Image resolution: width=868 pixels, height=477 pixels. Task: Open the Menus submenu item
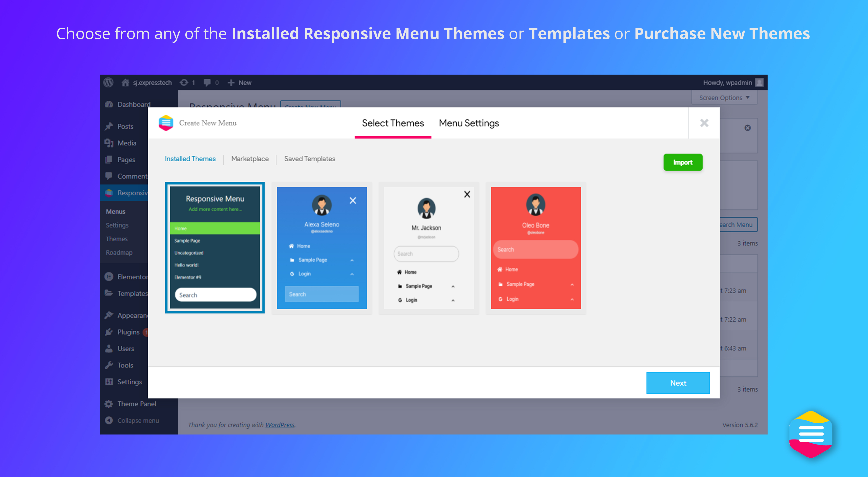coord(116,211)
